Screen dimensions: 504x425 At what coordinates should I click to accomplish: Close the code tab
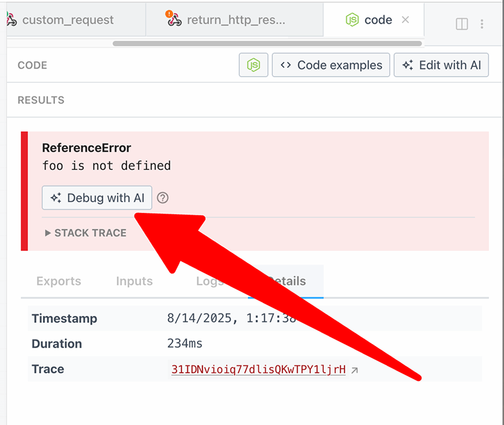coord(405,20)
